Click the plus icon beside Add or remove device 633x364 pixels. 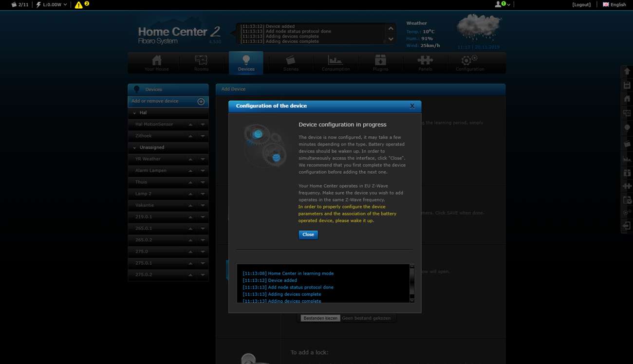pos(201,101)
